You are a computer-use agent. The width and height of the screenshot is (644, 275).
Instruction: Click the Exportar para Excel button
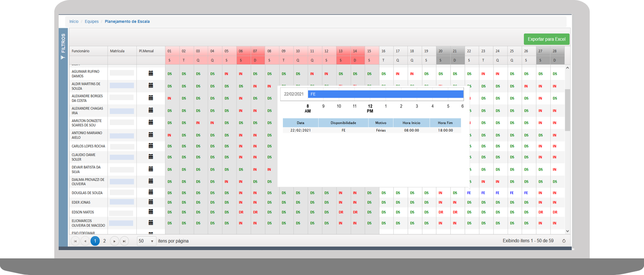(546, 39)
